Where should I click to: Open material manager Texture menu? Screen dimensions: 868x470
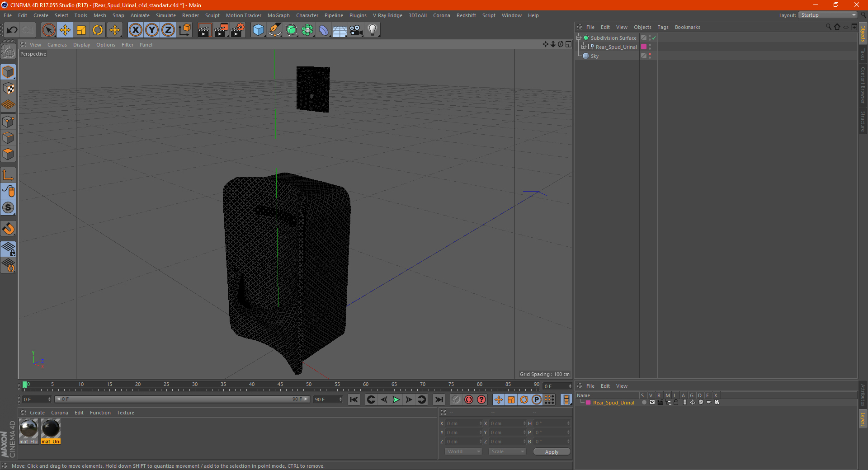tap(125, 413)
